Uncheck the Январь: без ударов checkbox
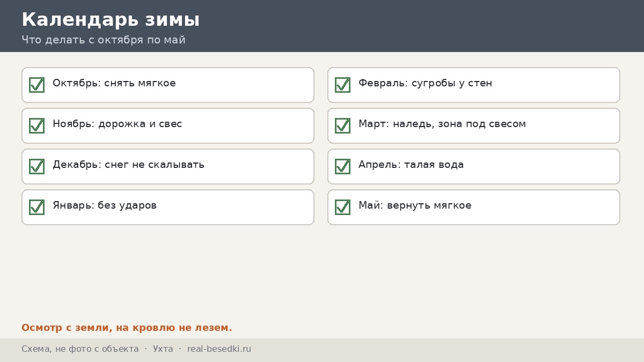Viewport: 644px width, 362px height. tap(36, 207)
